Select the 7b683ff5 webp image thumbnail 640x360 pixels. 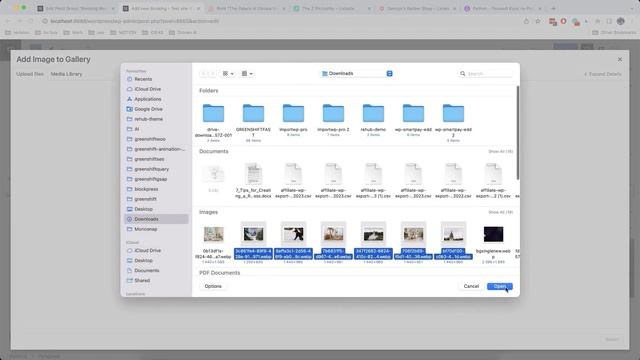point(333,234)
